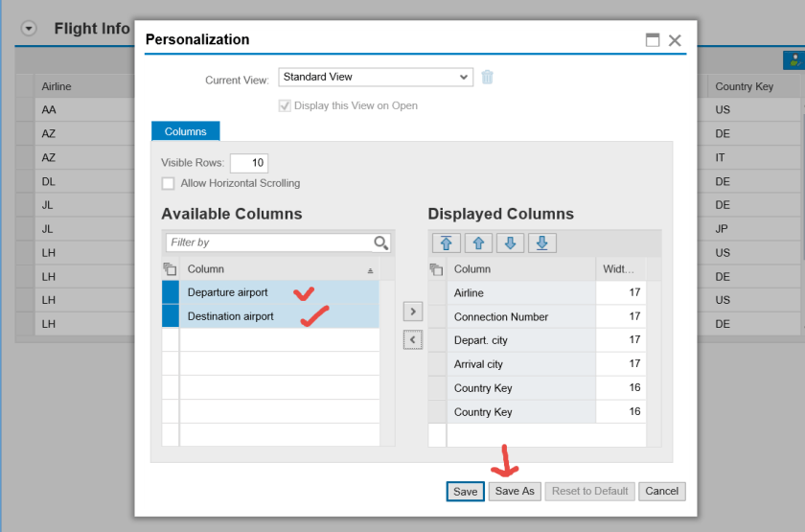
Task: Collapse the Flight Info panel arrow
Action: (29, 29)
